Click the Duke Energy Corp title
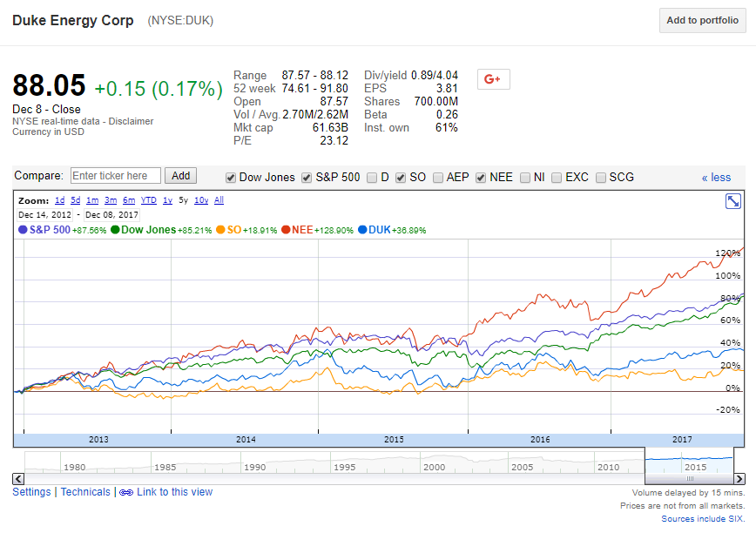 tap(73, 21)
